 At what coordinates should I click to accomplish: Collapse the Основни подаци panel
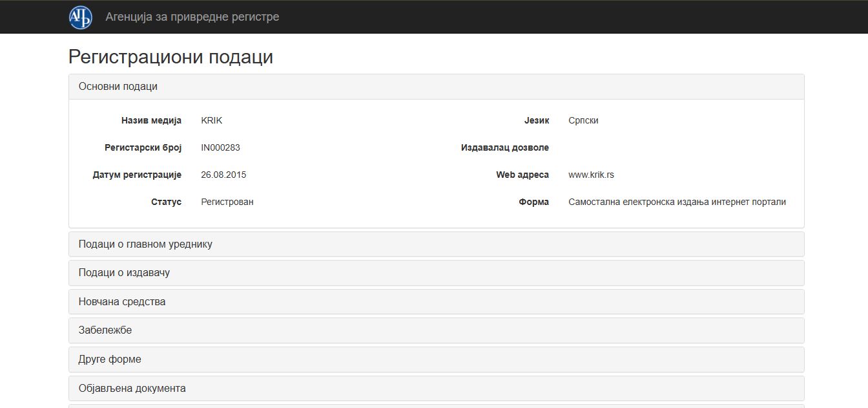[x=118, y=87]
